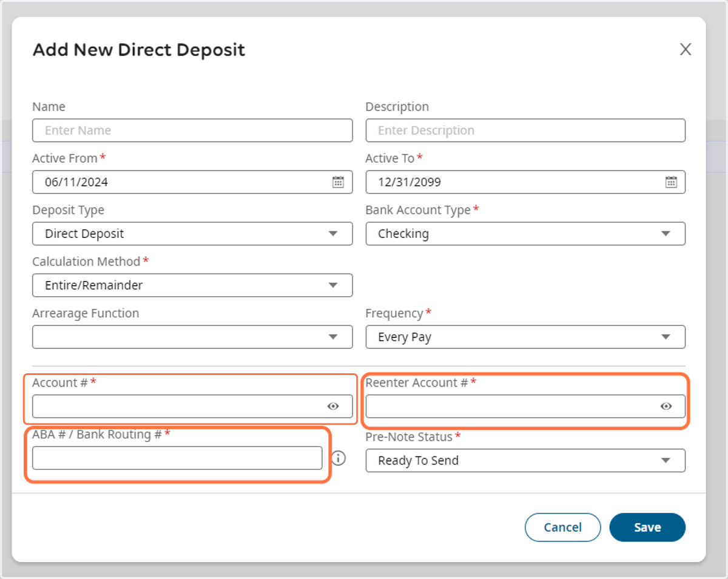
Task: Click the Save button
Action: [647, 527]
